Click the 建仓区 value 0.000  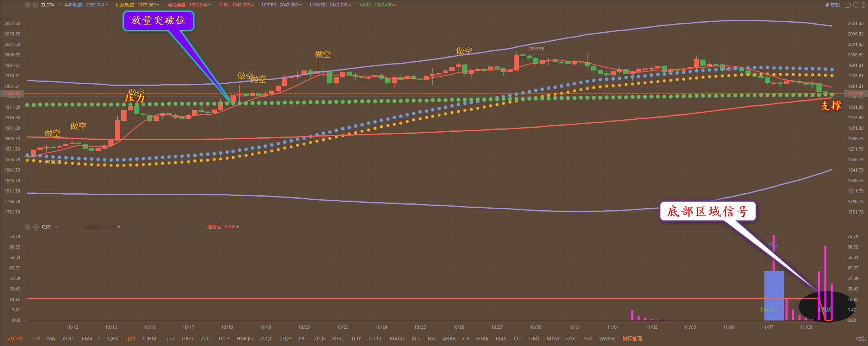pos(230,227)
